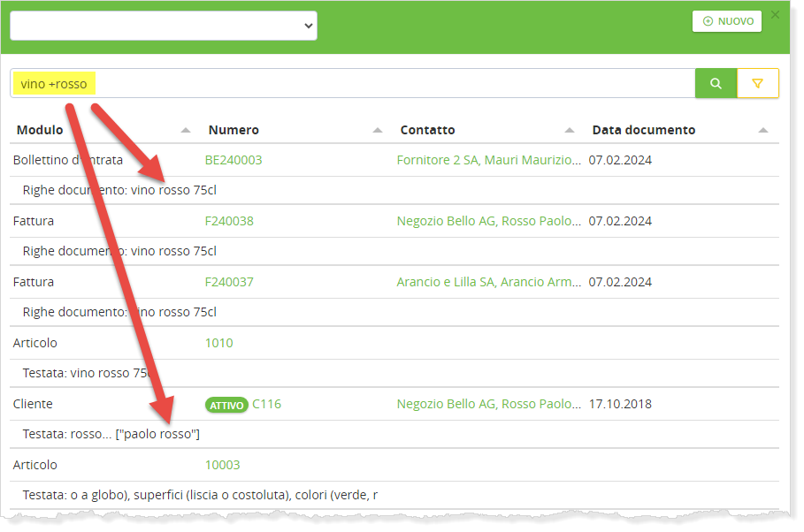The height and width of the screenshot is (532, 804).
Task: Sort by the Contatto column arrow
Action: tap(570, 131)
